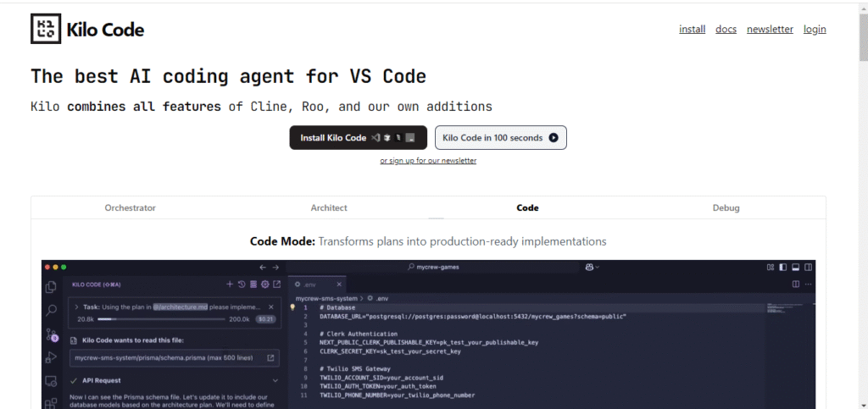The width and height of the screenshot is (868, 409).
Task: Open Explorer icon in VS Code activity bar
Action: click(x=51, y=287)
